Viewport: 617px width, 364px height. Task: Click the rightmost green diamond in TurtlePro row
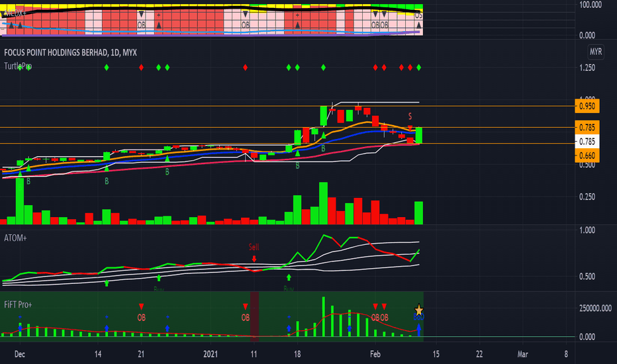click(418, 68)
